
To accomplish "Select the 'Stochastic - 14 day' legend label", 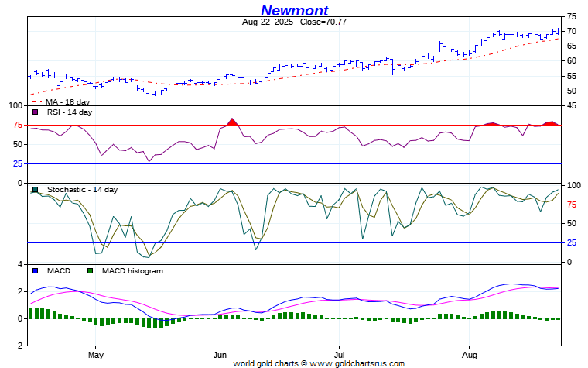I will [82, 190].
